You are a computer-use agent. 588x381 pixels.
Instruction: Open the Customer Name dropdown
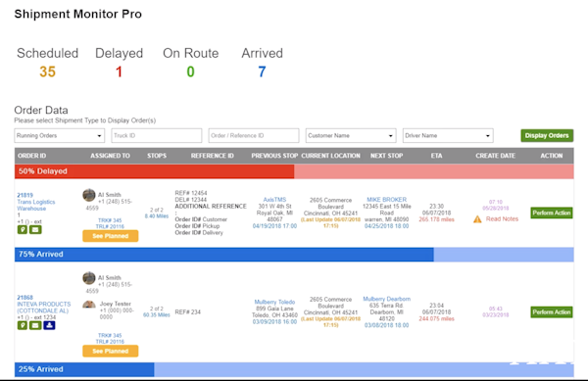point(351,135)
